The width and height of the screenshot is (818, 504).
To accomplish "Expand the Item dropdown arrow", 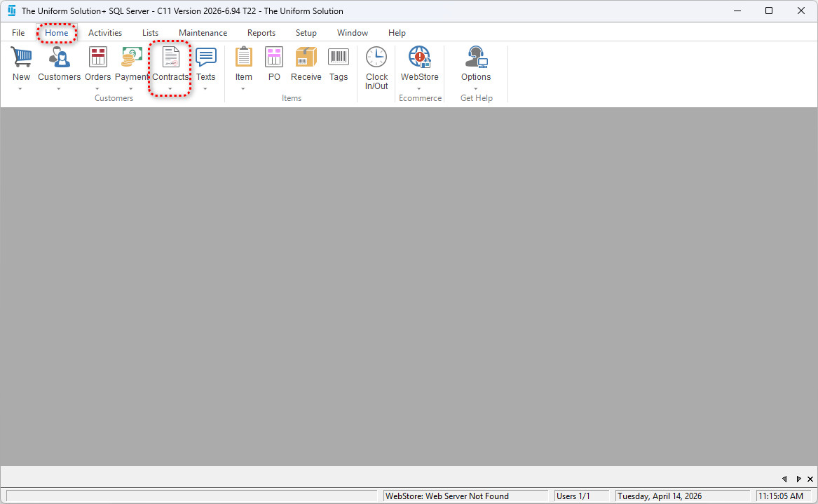I will (x=243, y=89).
